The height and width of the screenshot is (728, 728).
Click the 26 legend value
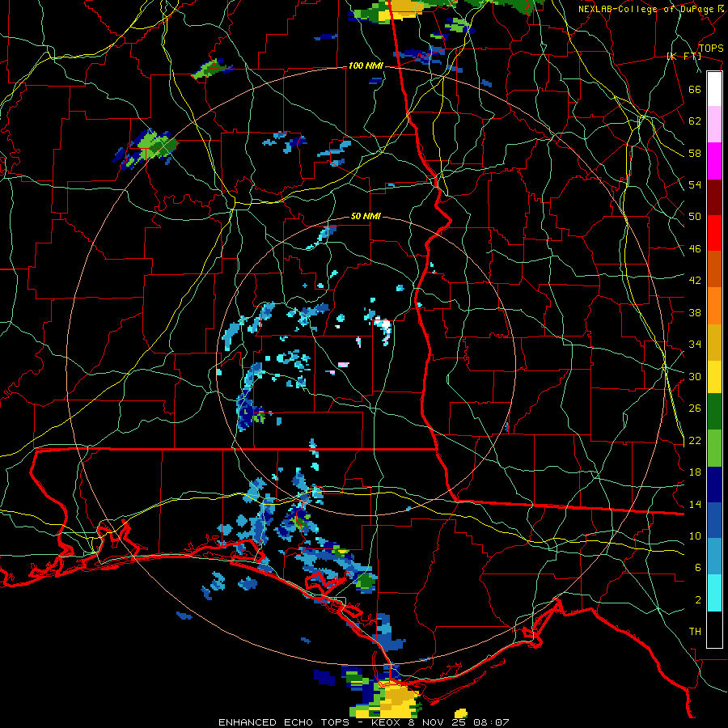695,408
